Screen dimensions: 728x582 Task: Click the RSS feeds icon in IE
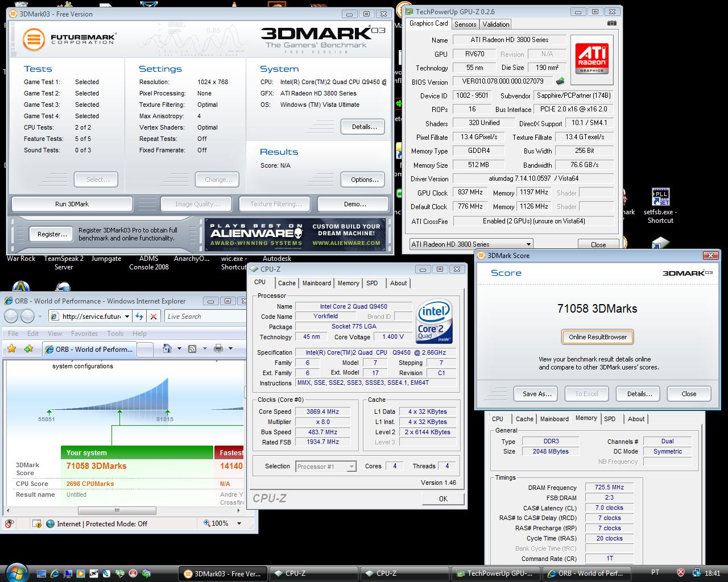point(192,348)
